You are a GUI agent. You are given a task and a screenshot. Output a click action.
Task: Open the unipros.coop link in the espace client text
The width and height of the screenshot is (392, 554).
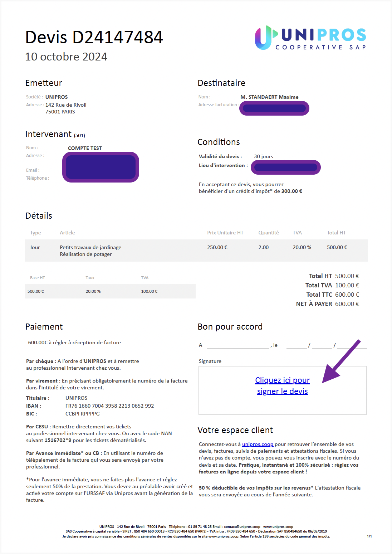[x=258, y=444]
